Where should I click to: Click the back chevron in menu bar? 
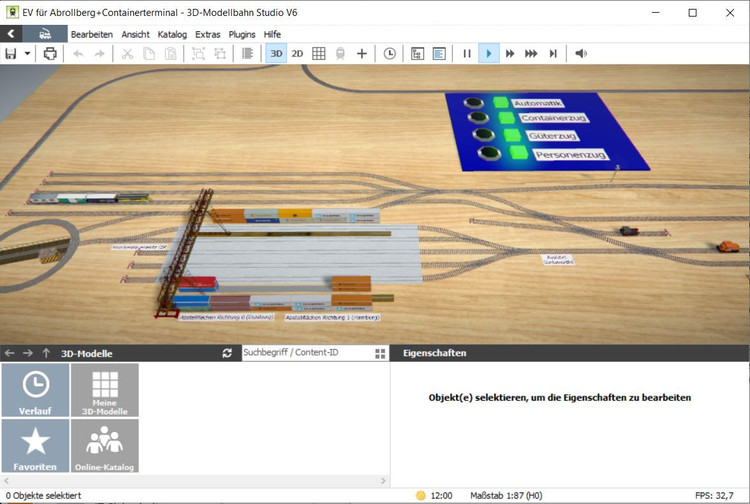[11, 34]
